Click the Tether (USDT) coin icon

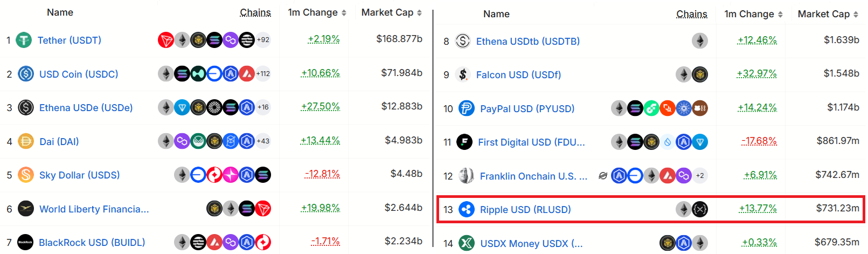click(24, 40)
